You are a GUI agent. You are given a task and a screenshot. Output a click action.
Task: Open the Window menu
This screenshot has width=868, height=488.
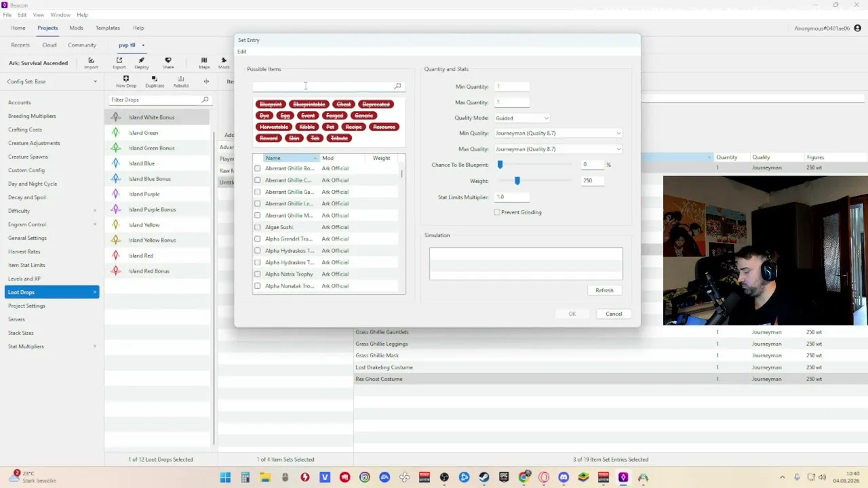(60, 15)
